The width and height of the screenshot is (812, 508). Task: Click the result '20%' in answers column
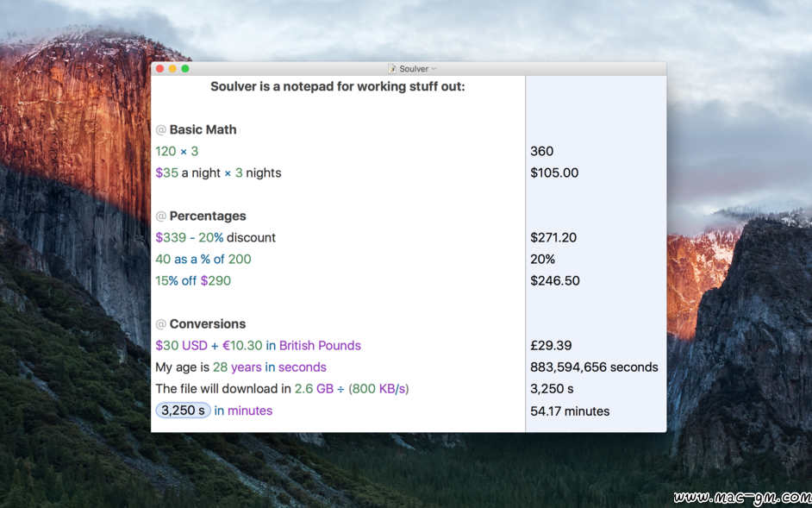pyautogui.click(x=542, y=260)
